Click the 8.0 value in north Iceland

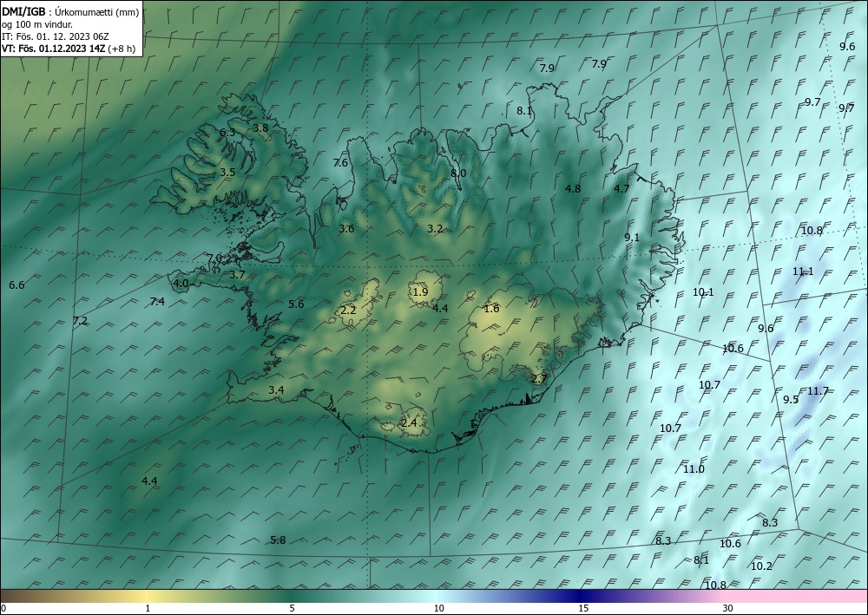pyautogui.click(x=458, y=173)
